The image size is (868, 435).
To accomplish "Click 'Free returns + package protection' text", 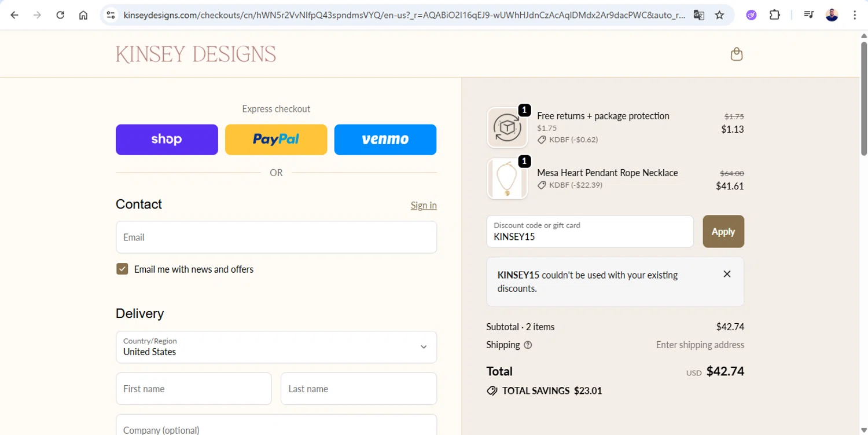I will point(603,116).
